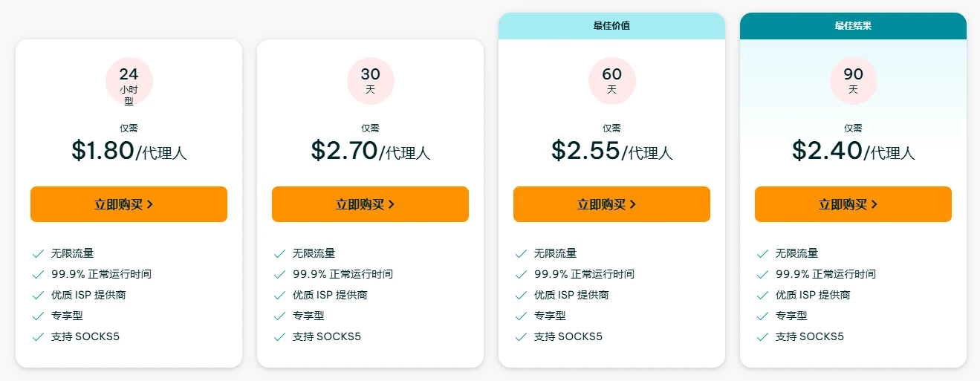Click 无限流量 feature text in 90天 plan

point(796,254)
